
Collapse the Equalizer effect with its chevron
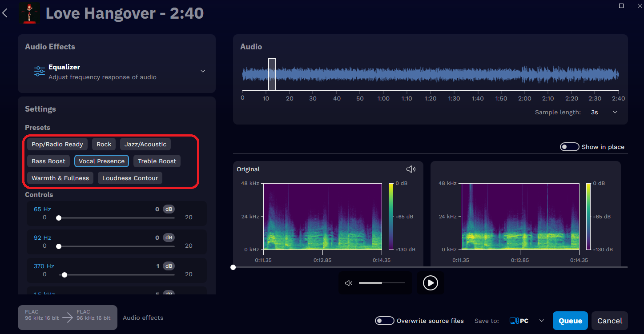(x=203, y=71)
